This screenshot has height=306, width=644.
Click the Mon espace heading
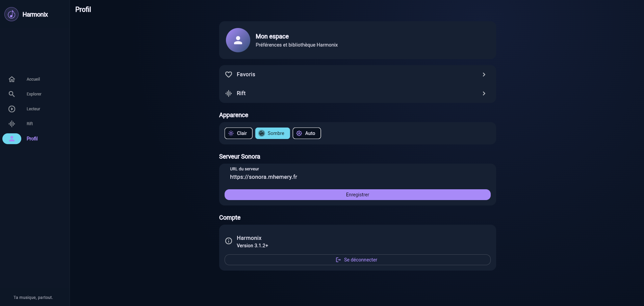point(272,36)
